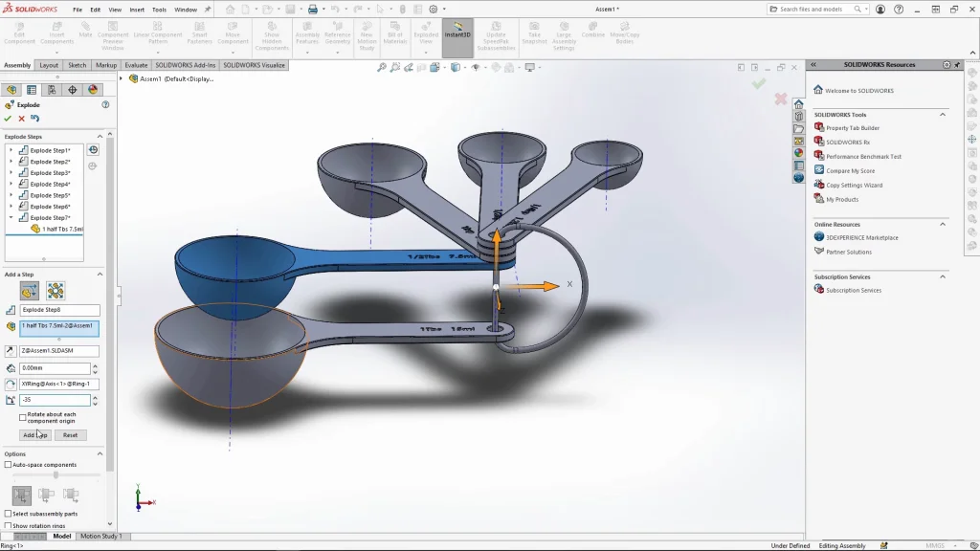980x551 pixels.
Task: Click the auto-space components spacing slider
Action: tap(56, 475)
